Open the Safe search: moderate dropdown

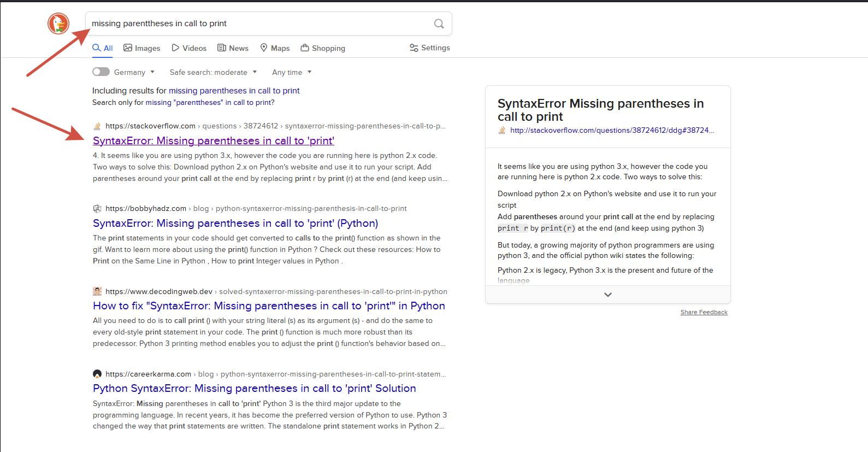coord(213,72)
